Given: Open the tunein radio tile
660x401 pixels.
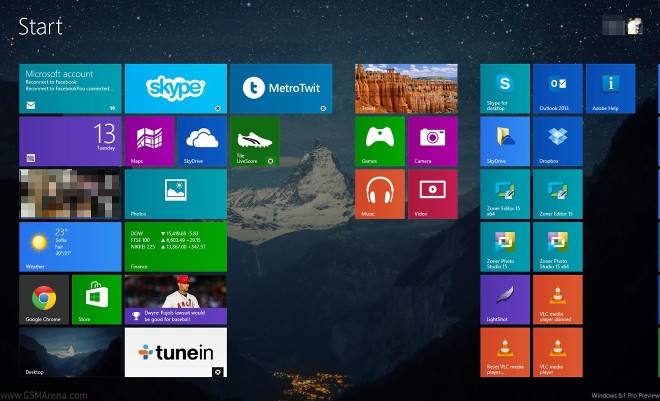Looking at the screenshot, I should (176, 352).
